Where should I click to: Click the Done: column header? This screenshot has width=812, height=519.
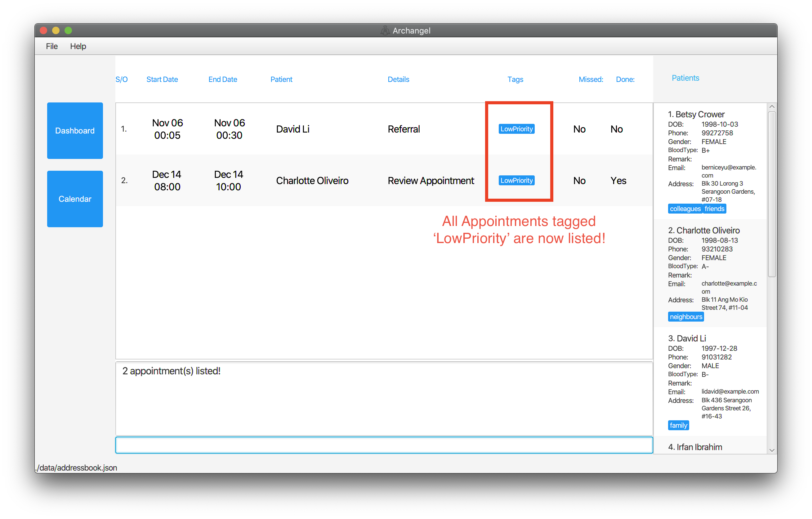tap(625, 79)
